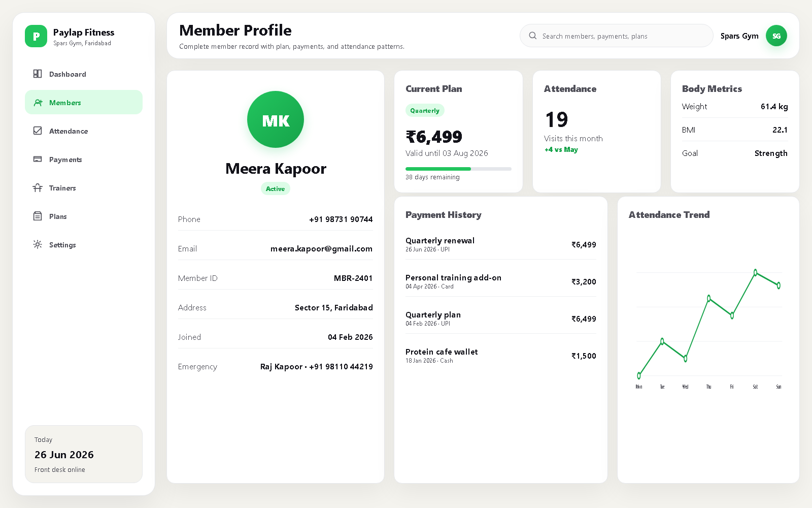
Task: Click the weight value 61.4 kg
Action: pos(774,106)
